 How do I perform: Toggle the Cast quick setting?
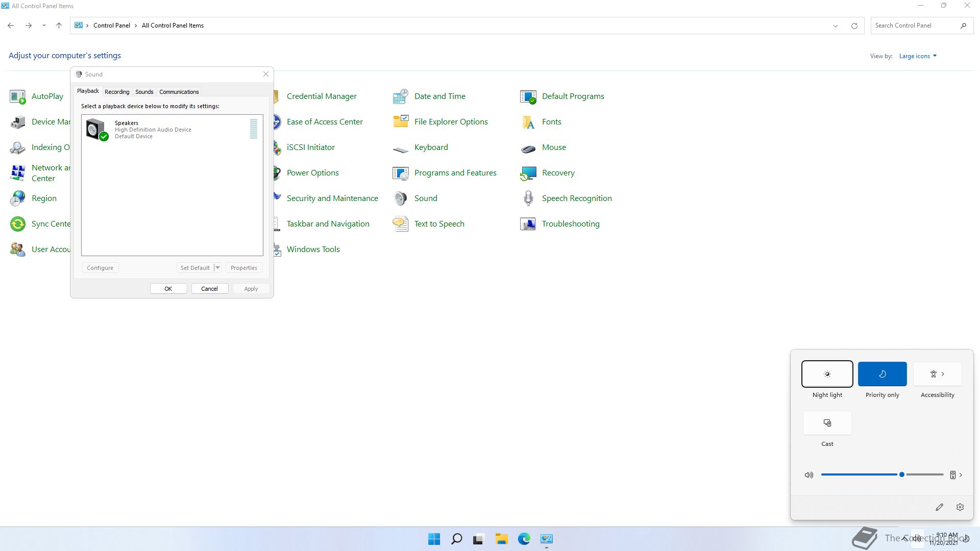pos(827,423)
